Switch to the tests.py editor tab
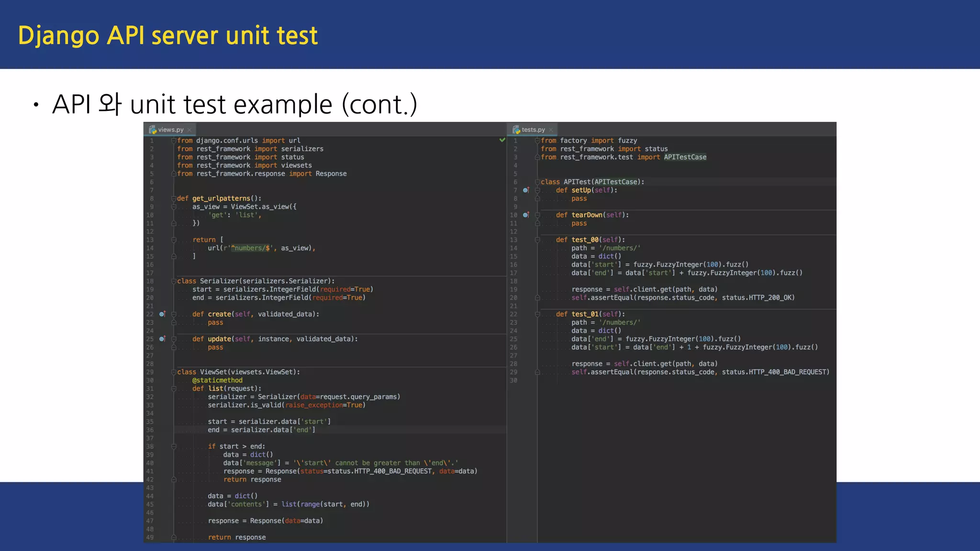 (533, 130)
